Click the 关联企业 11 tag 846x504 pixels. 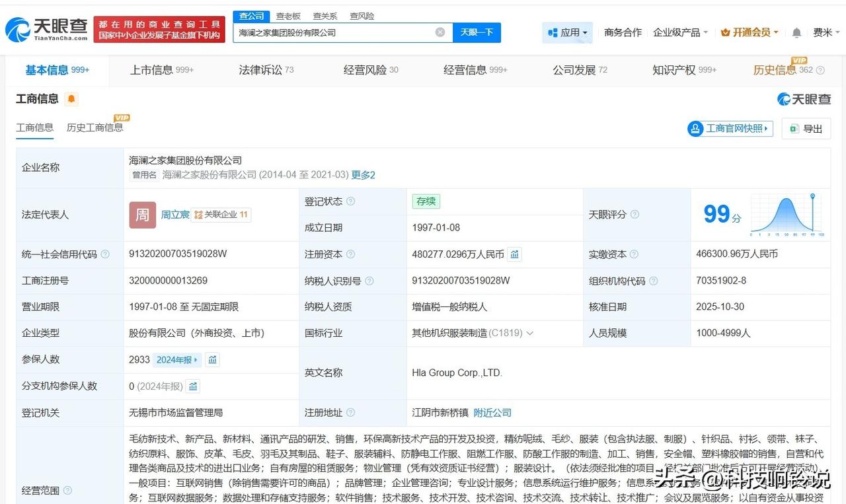click(221, 215)
